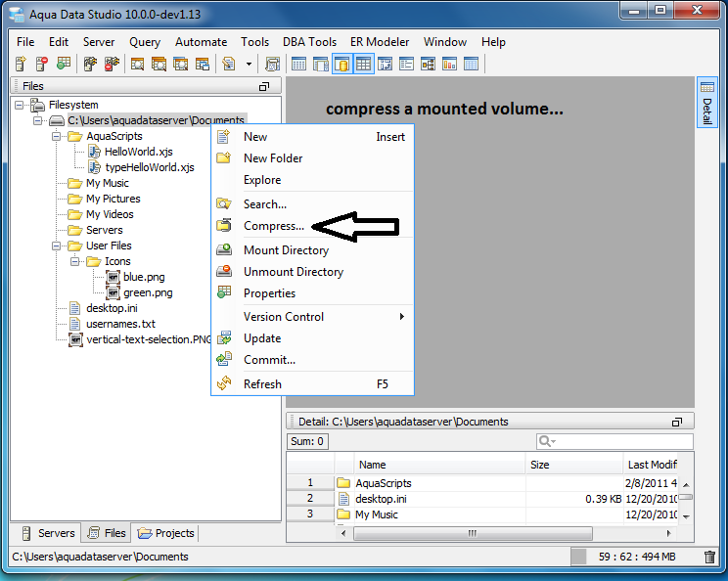
Task: Open the search options dropdown in Detail panel
Action: [x=547, y=441]
